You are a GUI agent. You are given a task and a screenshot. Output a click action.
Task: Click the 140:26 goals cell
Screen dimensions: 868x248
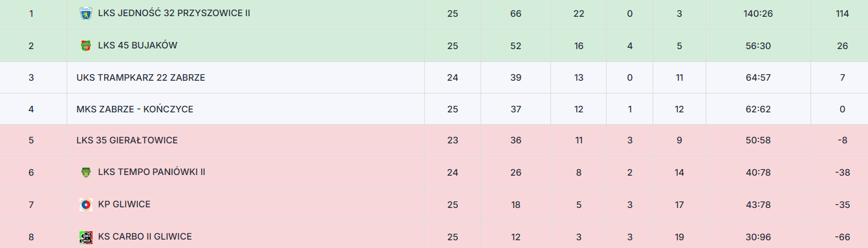pyautogui.click(x=758, y=14)
